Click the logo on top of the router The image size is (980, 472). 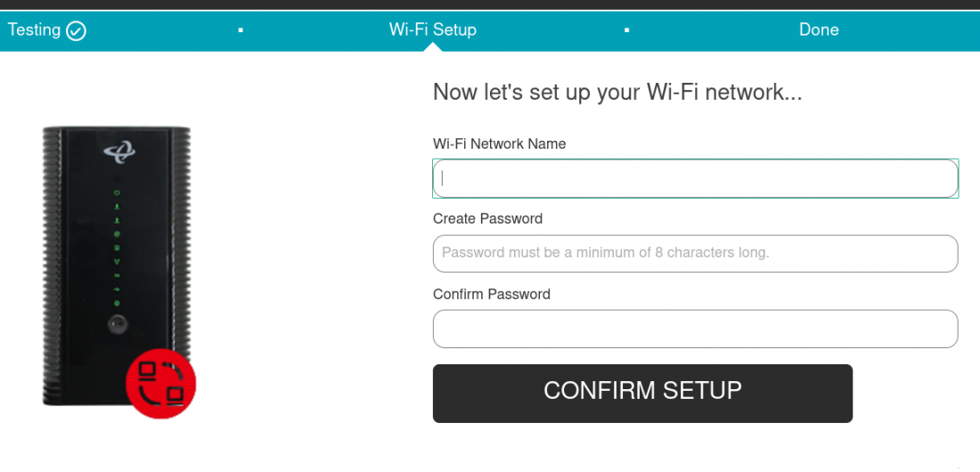(117, 154)
